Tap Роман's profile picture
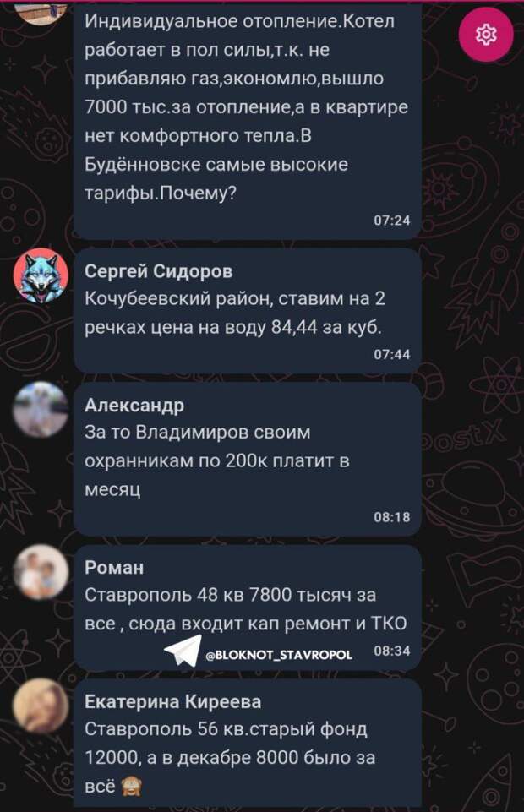This screenshot has width=524, height=812. click(x=41, y=572)
